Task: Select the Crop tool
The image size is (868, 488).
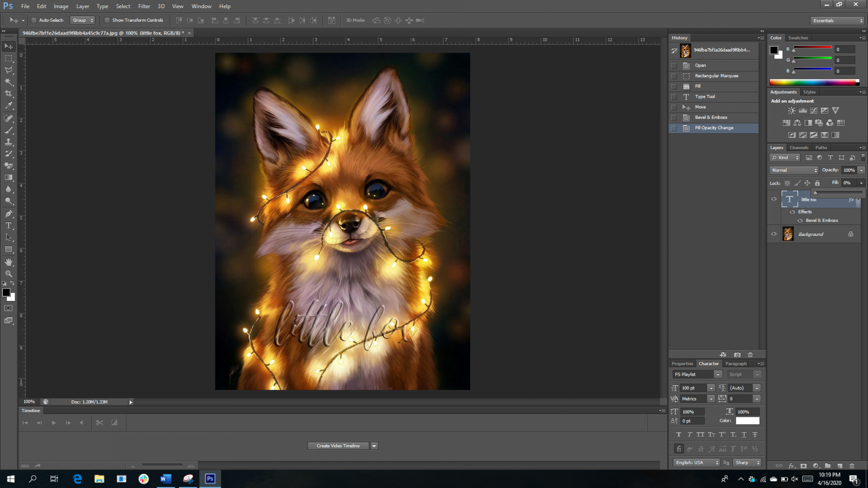Action: pyautogui.click(x=9, y=94)
